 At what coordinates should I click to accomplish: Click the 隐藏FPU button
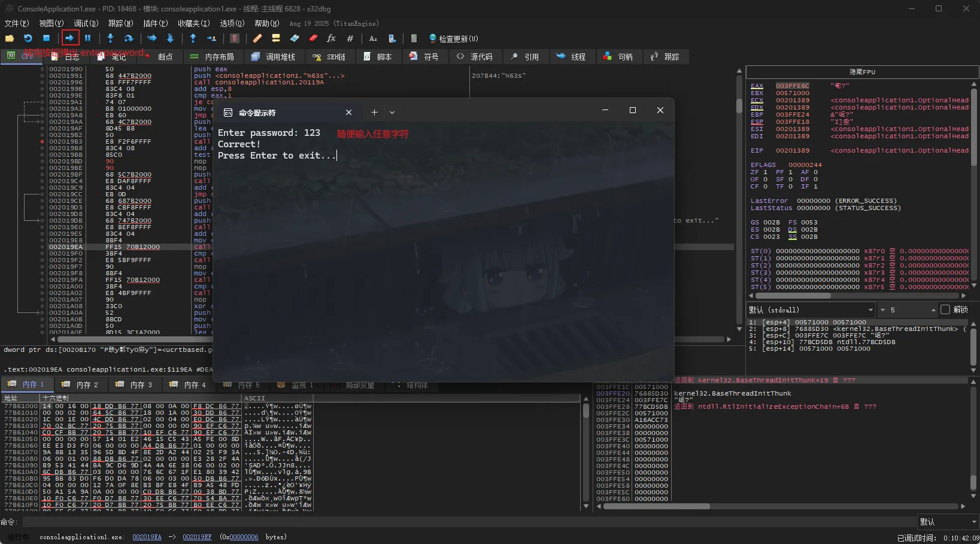click(x=863, y=72)
